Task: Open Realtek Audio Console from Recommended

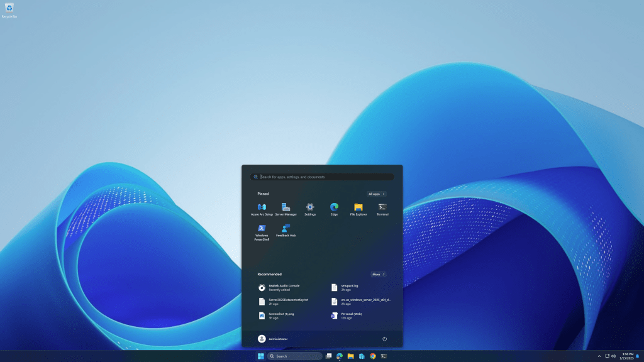Action: (x=282, y=288)
